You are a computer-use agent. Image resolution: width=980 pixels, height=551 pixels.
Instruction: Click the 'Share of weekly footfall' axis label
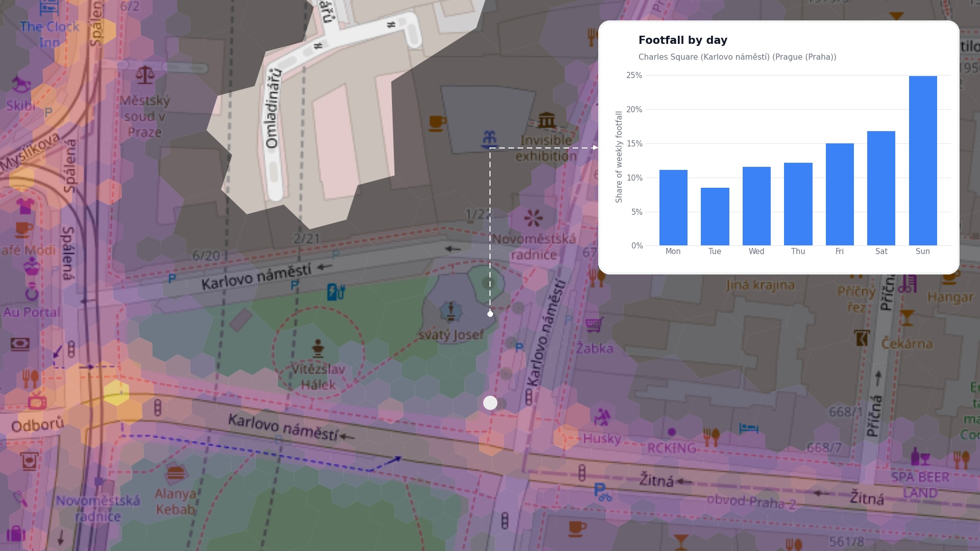point(619,157)
